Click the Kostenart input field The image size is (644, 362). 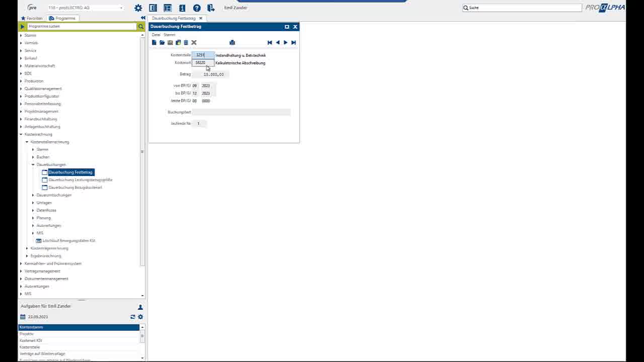pyautogui.click(x=203, y=63)
